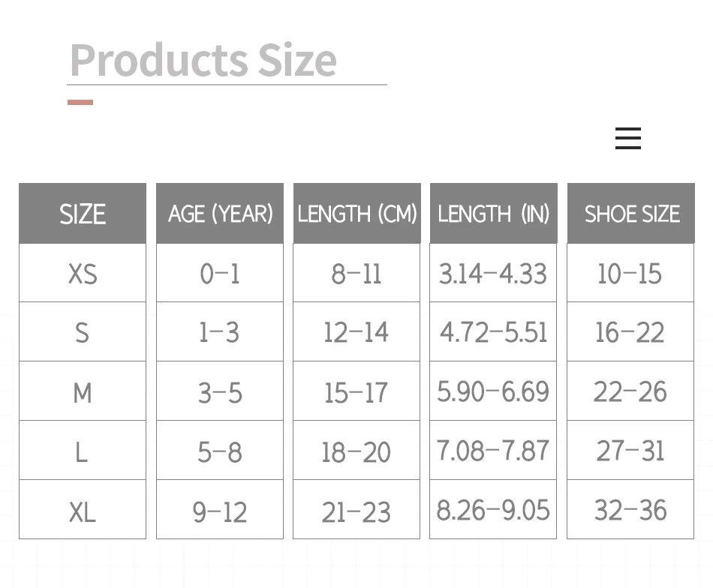Select the 9-12 age cell
The image size is (713, 588).
(x=220, y=511)
